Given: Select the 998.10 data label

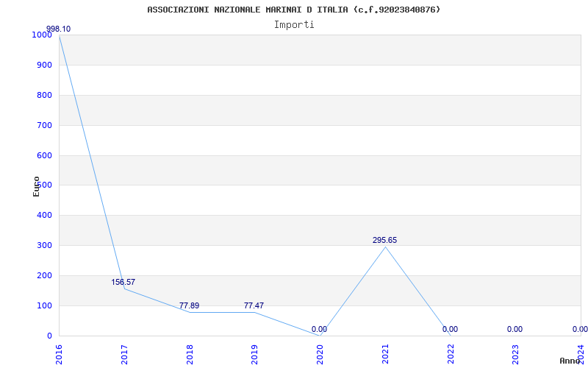Looking at the screenshot, I should 58,29.
